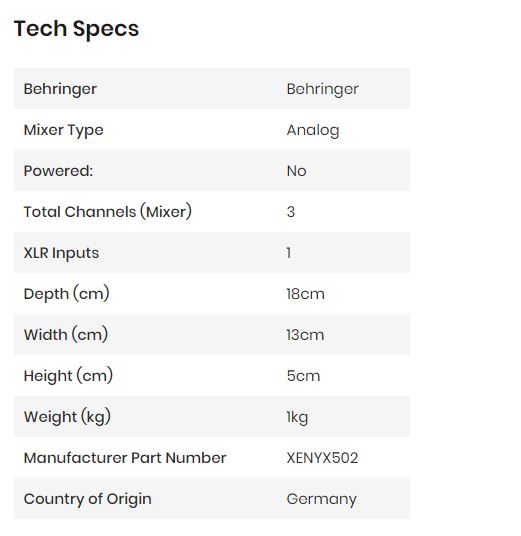The height and width of the screenshot is (536, 521).
Task: Select the Mixer Type label
Action: coord(64,130)
